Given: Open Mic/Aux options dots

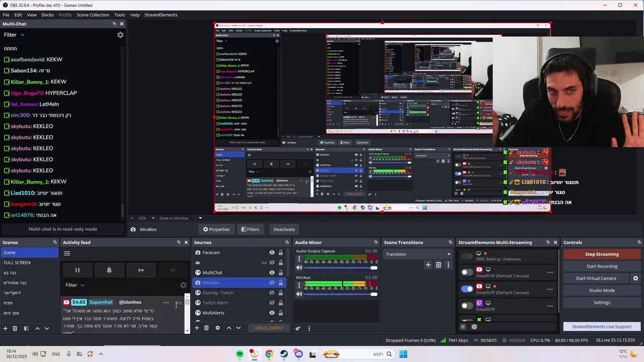Looking at the screenshot, I should (299, 285).
